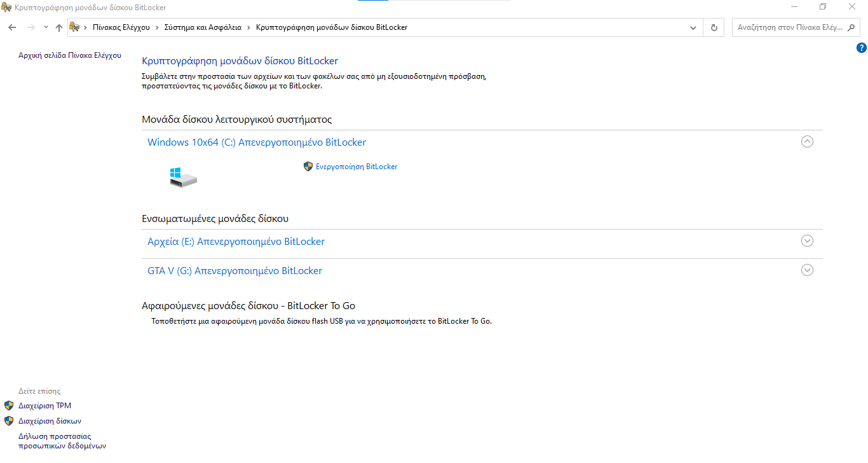This screenshot has height=463, width=868.
Task: Go up one level with the Up arrow
Action: pyautogui.click(x=59, y=27)
